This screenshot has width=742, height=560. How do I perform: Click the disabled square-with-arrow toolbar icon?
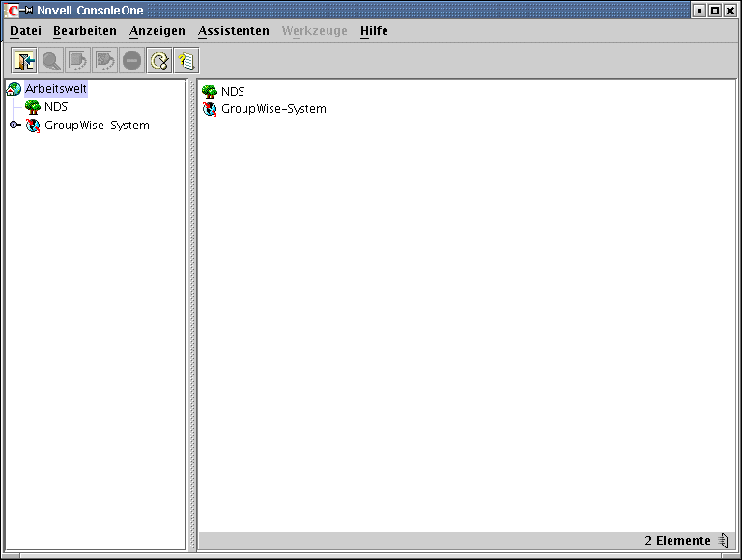78,61
